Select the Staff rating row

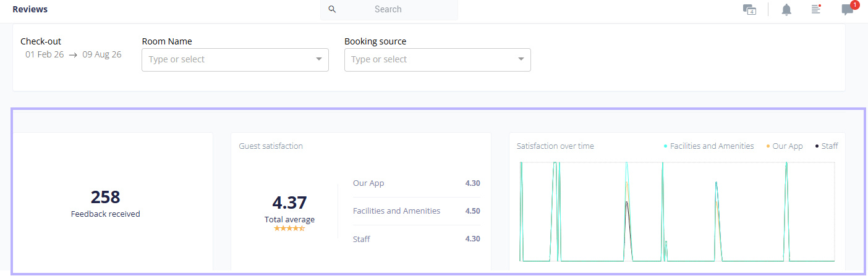point(416,239)
